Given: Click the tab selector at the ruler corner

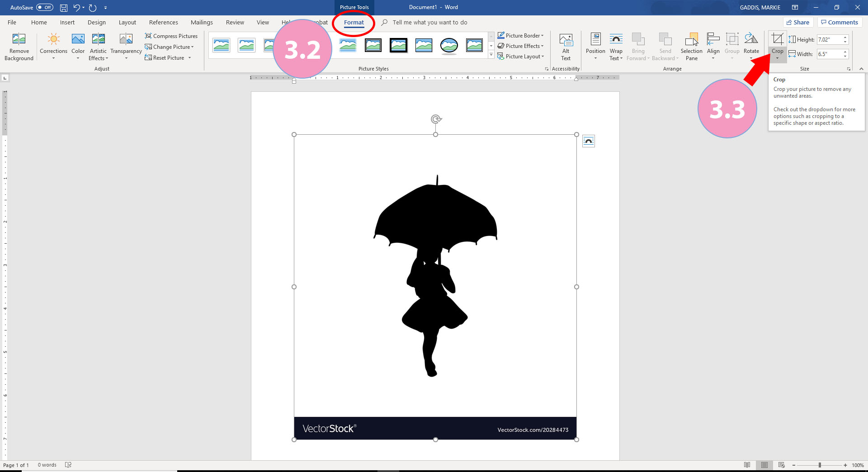Looking at the screenshot, I should pos(5,78).
